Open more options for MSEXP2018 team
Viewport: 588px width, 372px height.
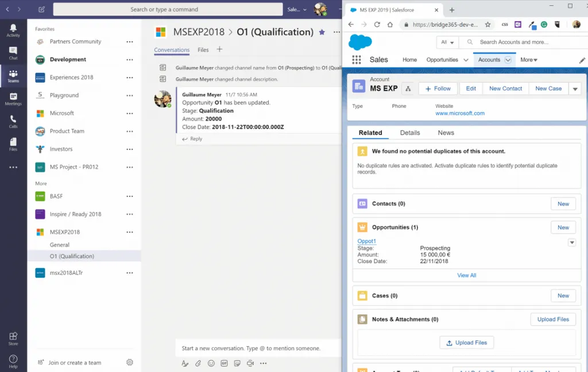(130, 232)
